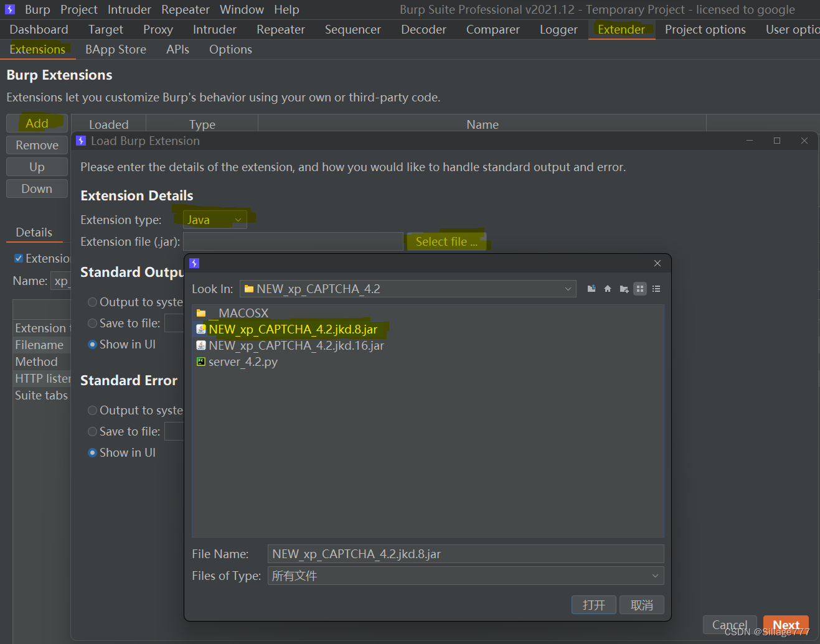This screenshot has height=644, width=820.
Task: Minimize the Load Burp Extension dialog
Action: [750, 141]
